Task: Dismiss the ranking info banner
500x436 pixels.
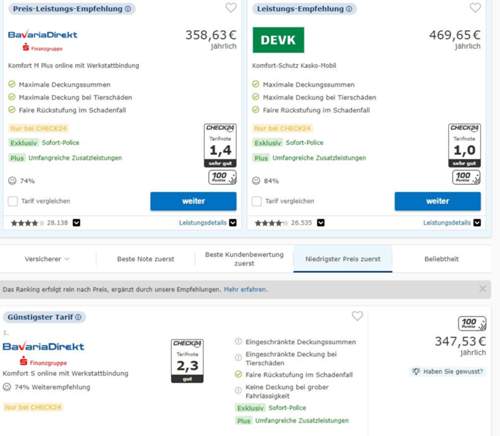Action: tap(482, 289)
